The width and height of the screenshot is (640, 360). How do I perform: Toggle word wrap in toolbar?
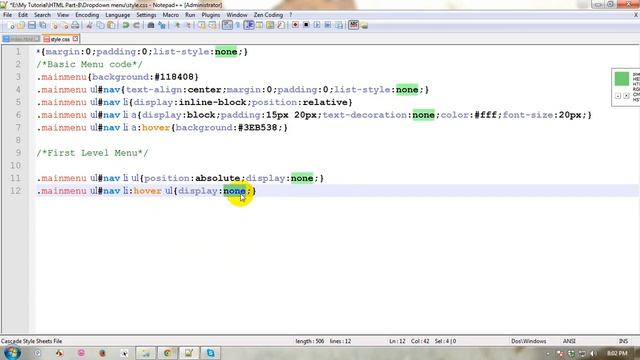click(227, 25)
